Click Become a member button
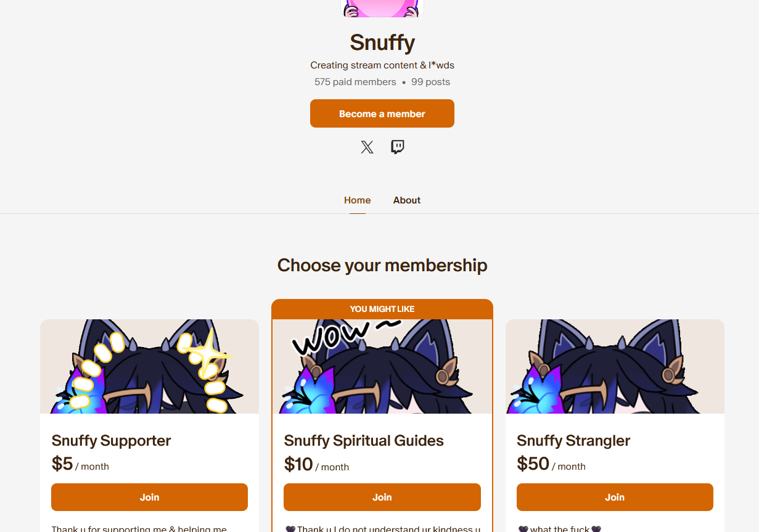This screenshot has height=532, width=759. (x=382, y=113)
